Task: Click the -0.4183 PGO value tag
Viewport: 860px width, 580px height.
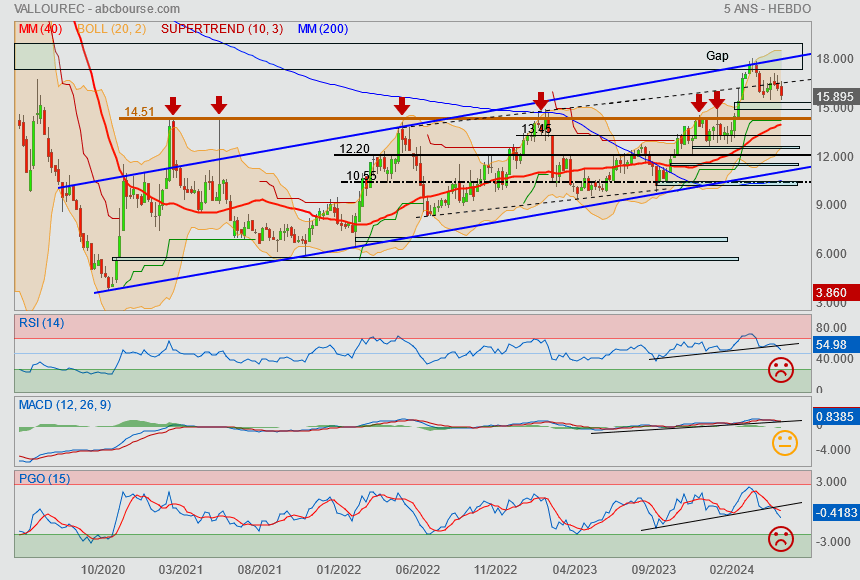Action: [835, 513]
